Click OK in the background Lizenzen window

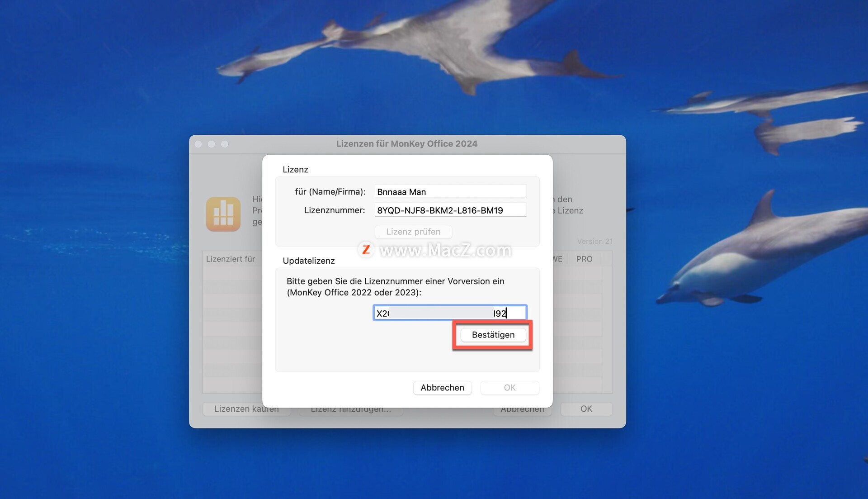tap(586, 409)
